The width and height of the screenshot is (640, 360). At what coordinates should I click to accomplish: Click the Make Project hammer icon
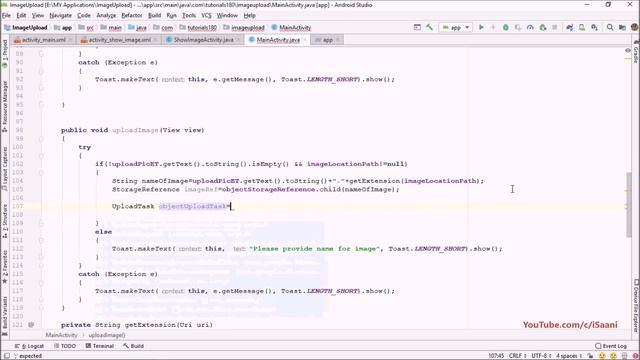coord(429,27)
